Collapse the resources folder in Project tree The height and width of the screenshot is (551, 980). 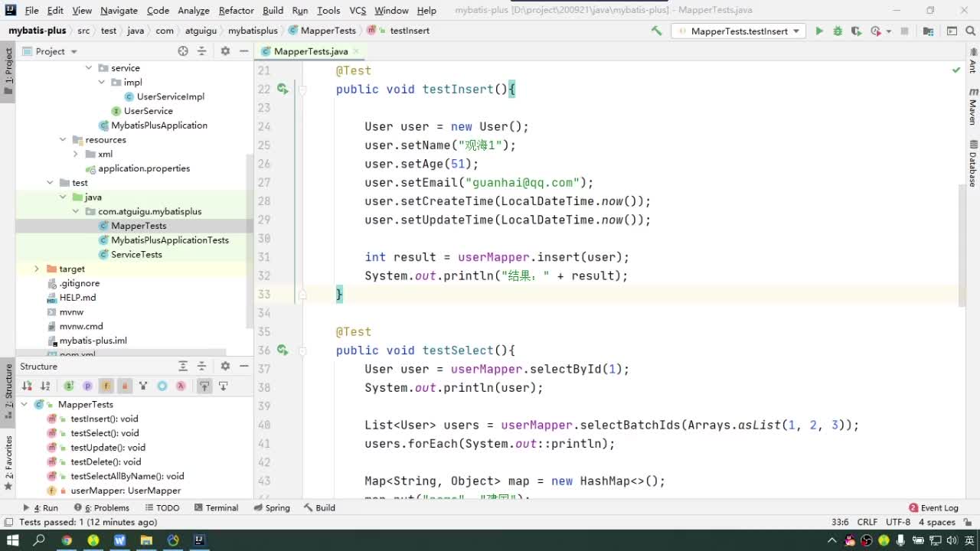coord(63,140)
